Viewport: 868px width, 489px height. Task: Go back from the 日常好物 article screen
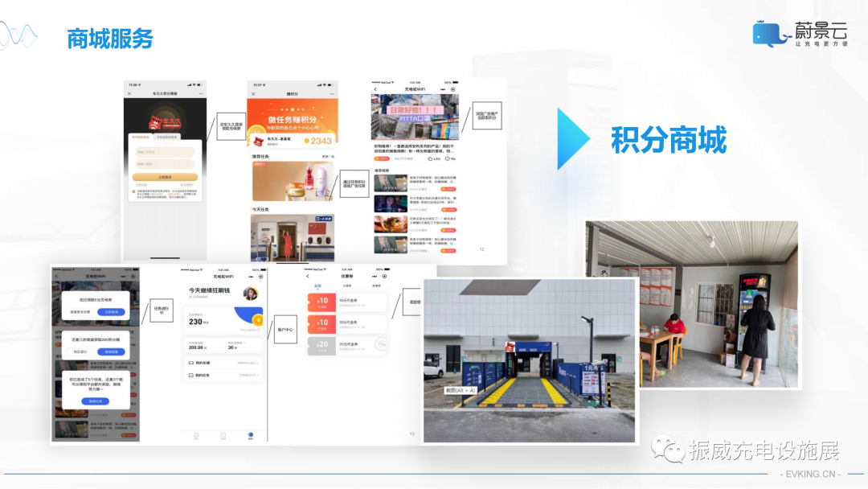(375, 89)
